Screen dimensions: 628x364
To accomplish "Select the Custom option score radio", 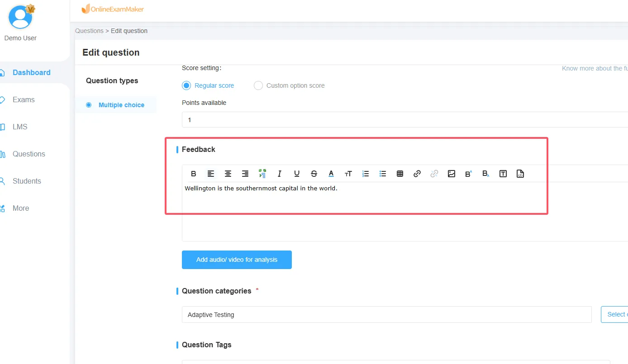I will (x=258, y=85).
